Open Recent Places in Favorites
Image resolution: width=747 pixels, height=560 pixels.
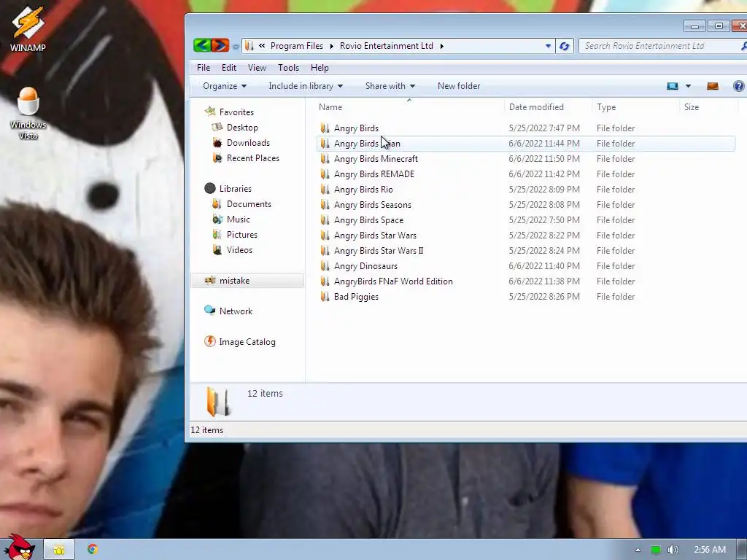click(x=253, y=158)
